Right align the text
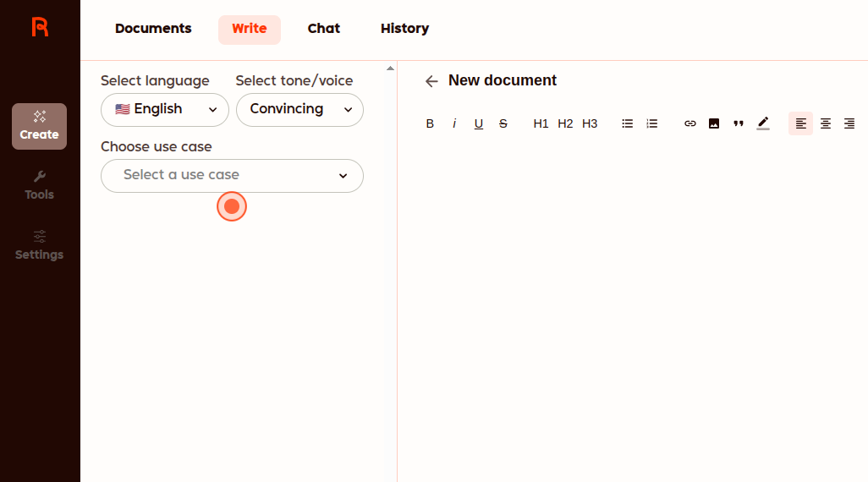The height and width of the screenshot is (482, 868). 849,123
